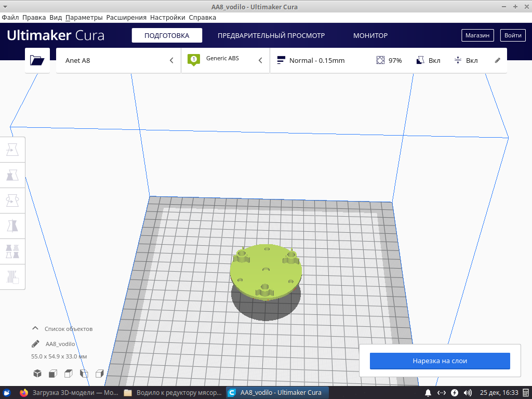
Task: Click AA8_vodilo - Ultimaker Cura taskbar entry
Action: click(x=277, y=393)
